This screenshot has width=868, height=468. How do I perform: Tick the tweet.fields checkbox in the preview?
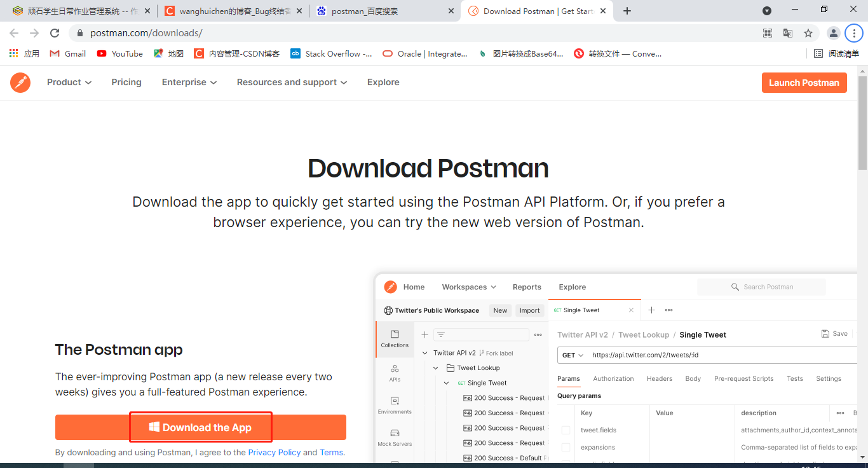(x=566, y=430)
